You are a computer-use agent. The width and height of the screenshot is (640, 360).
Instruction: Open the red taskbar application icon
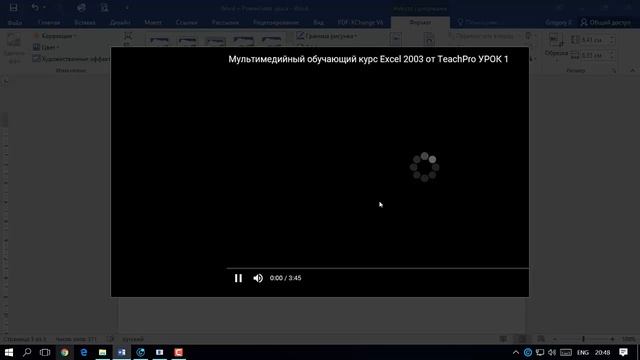coord(178,352)
